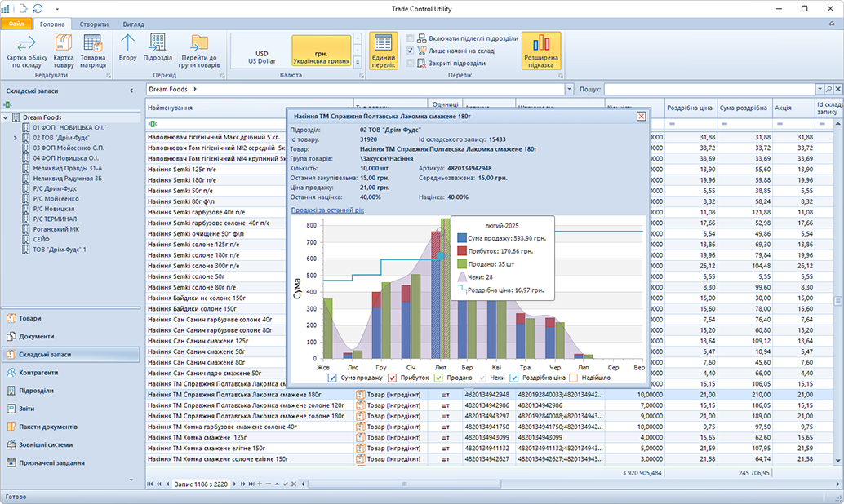Toggle the Розширена підказка icon
The width and height of the screenshot is (844, 504).
click(x=541, y=51)
